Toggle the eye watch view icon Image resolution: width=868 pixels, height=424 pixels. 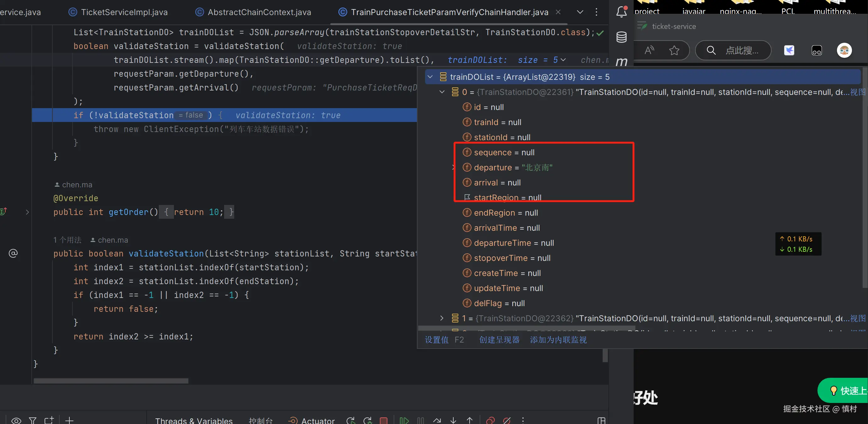(x=16, y=420)
